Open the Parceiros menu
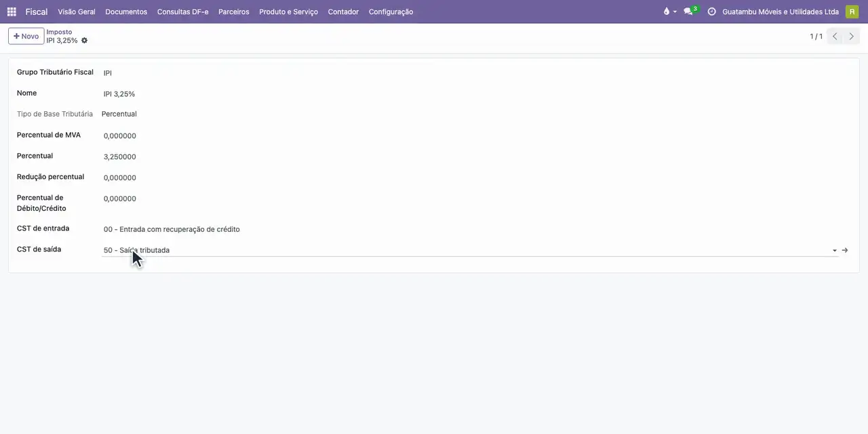The width and height of the screenshot is (868, 434). (234, 12)
